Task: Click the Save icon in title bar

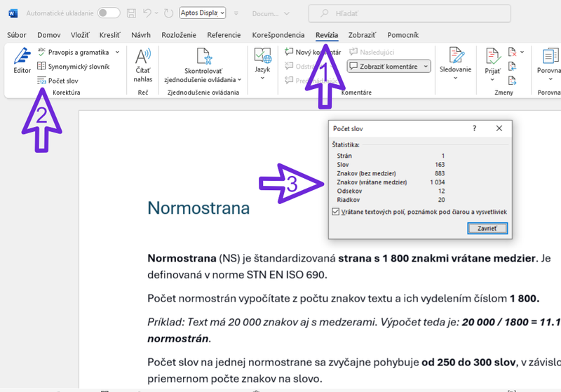Action: pyautogui.click(x=131, y=13)
